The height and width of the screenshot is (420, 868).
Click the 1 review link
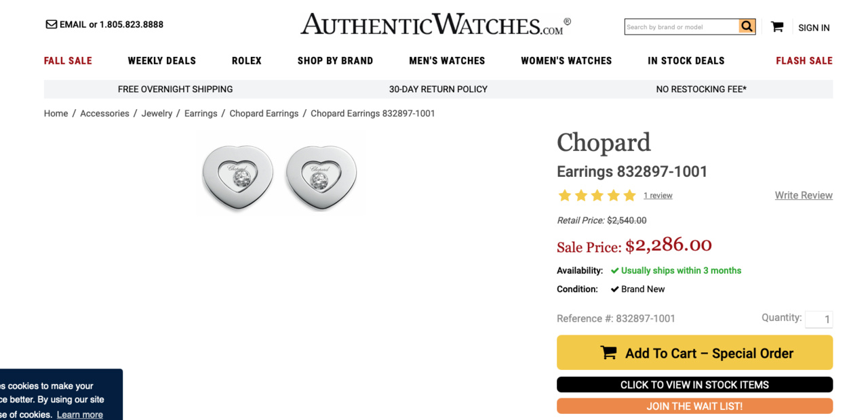point(658,196)
